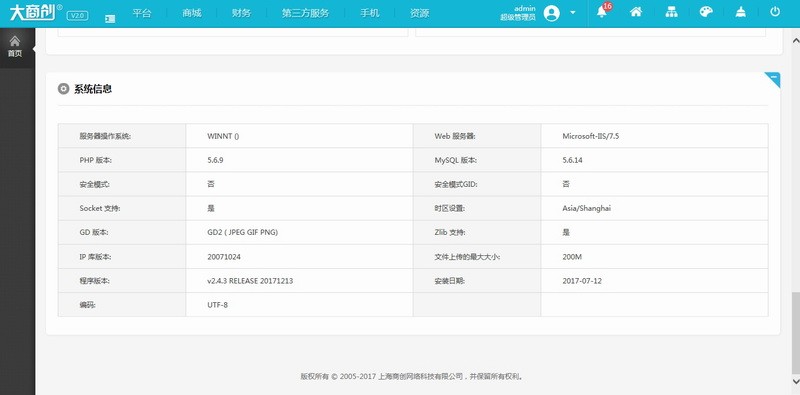This screenshot has height=395, width=800.
Task: Select the MySQL version 5.6.14 value
Action: (572, 160)
